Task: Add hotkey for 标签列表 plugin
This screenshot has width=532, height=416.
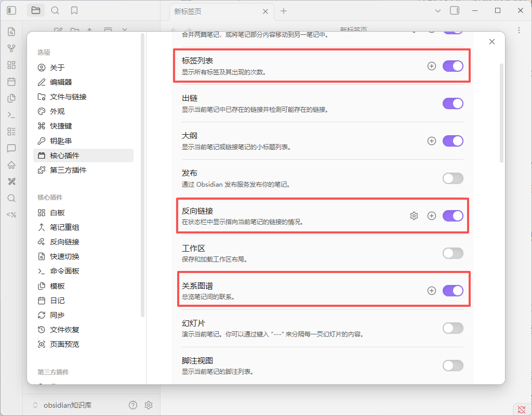Action: (x=432, y=66)
